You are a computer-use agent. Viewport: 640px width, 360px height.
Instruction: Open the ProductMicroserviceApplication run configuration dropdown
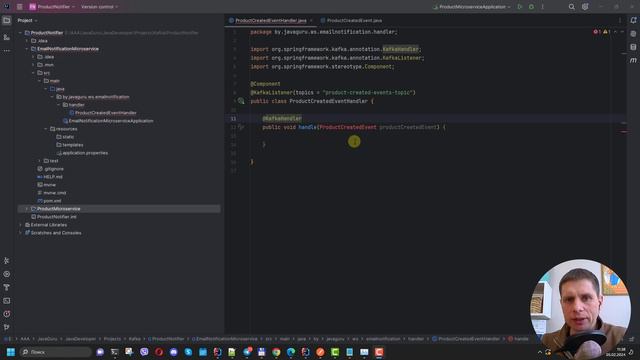(x=471, y=7)
